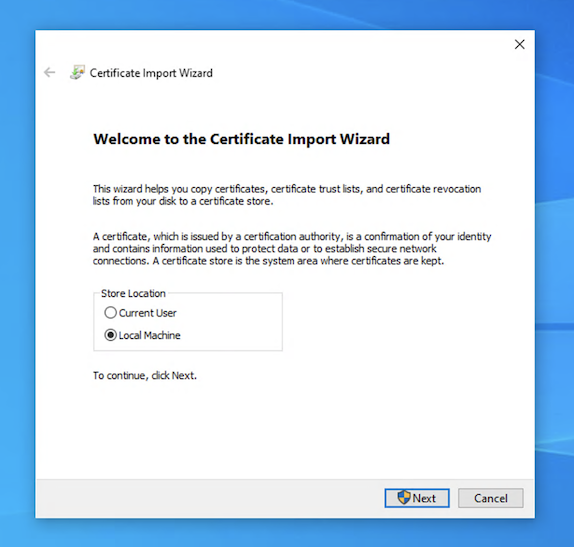The width and height of the screenshot is (574, 547).
Task: Click the paragraph starting This wizard helps
Action: [x=287, y=195]
